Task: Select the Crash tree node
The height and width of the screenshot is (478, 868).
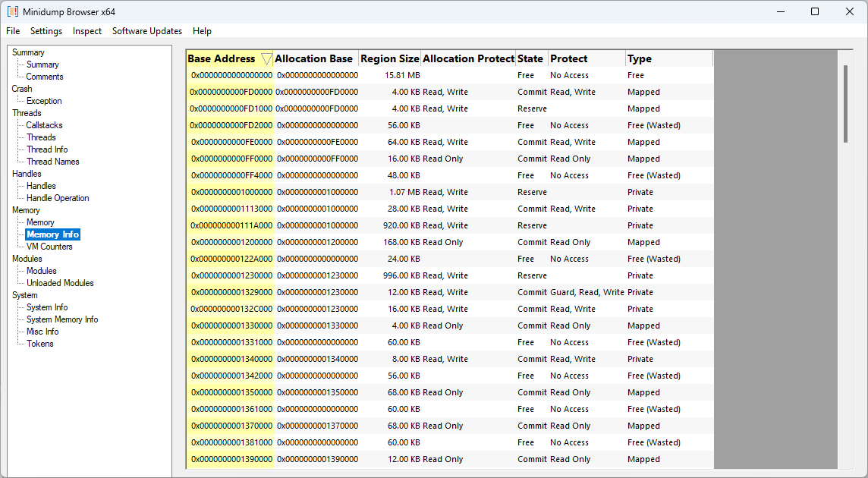Action: click(22, 89)
